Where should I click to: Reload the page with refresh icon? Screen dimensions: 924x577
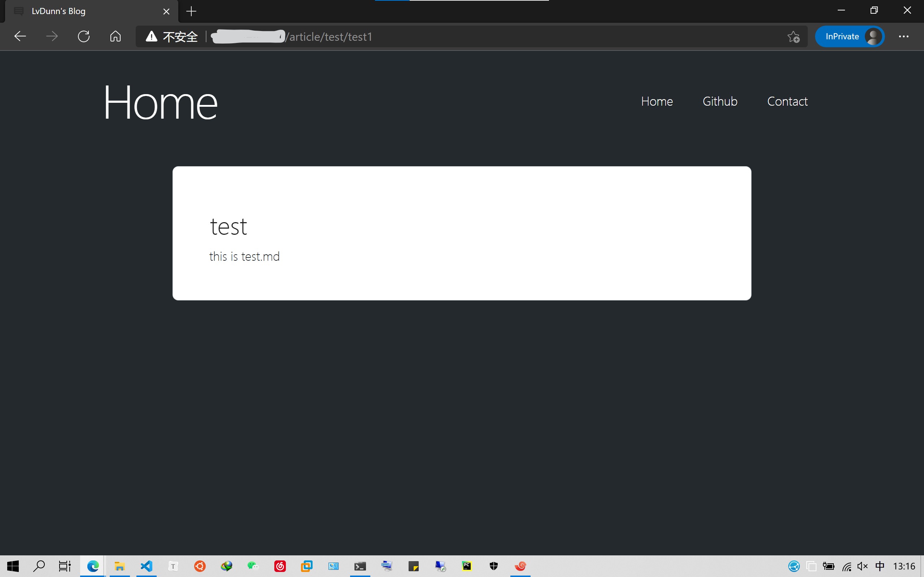tap(84, 37)
